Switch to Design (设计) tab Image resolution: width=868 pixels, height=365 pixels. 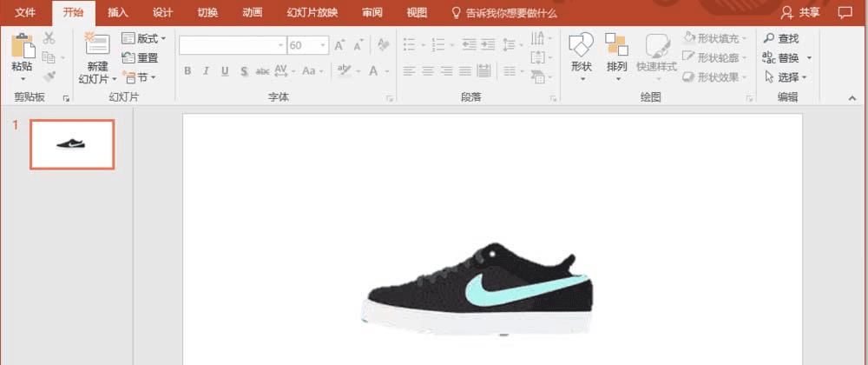(163, 13)
